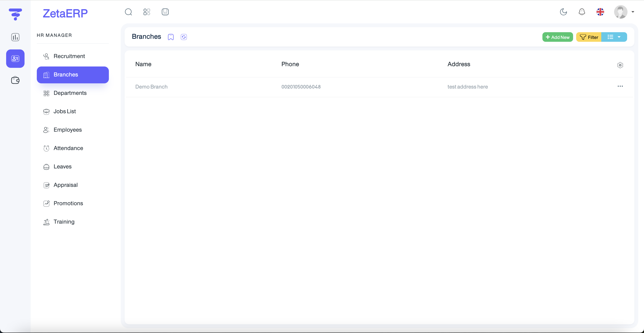Viewport: 644px width, 333px height.
Task: Open the Filter button
Action: (588, 37)
